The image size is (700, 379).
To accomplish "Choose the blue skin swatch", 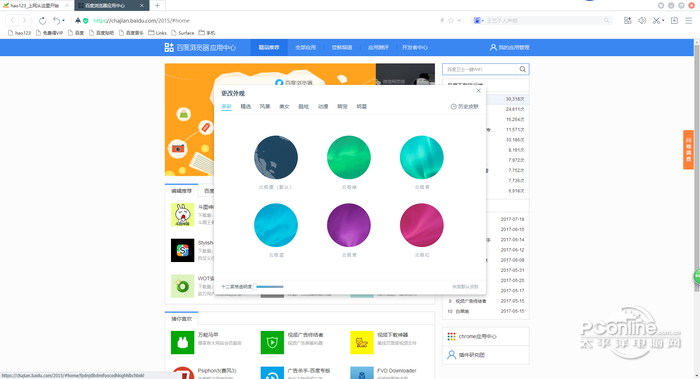I will (276, 225).
